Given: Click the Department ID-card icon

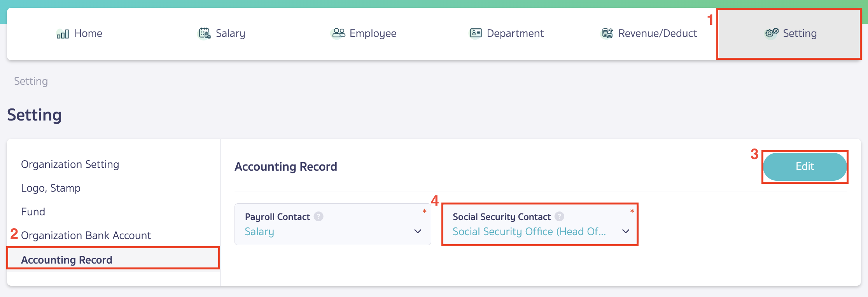Looking at the screenshot, I should coord(475,33).
